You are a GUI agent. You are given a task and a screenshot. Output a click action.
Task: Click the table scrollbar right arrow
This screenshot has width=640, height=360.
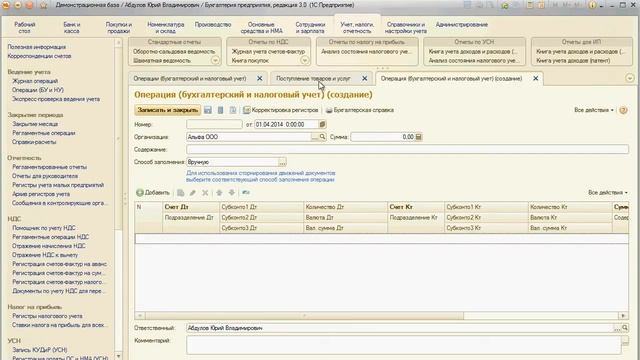(x=623, y=316)
